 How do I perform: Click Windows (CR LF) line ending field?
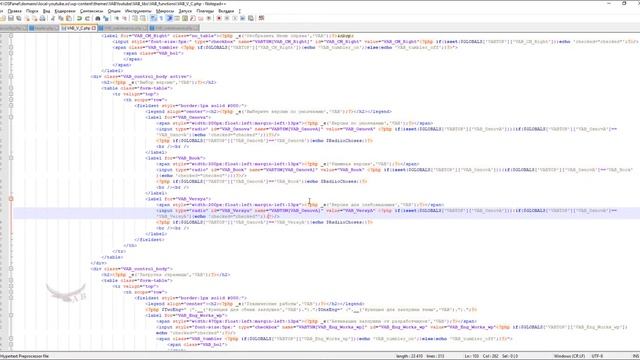click(569, 356)
